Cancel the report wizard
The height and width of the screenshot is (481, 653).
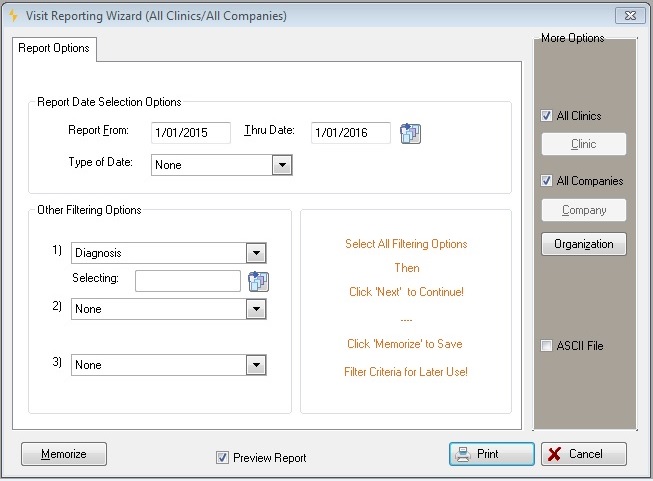(x=583, y=454)
